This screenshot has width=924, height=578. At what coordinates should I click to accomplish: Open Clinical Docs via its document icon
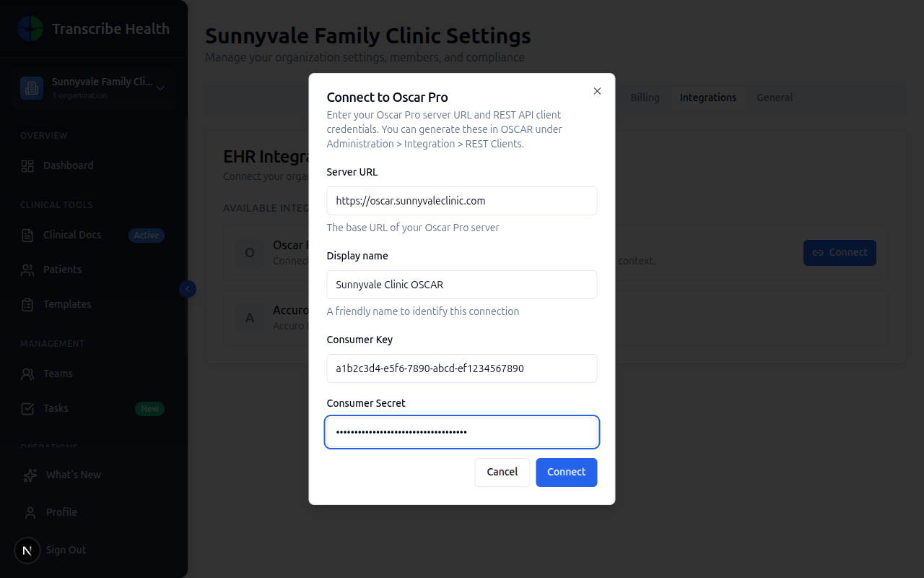click(x=27, y=234)
